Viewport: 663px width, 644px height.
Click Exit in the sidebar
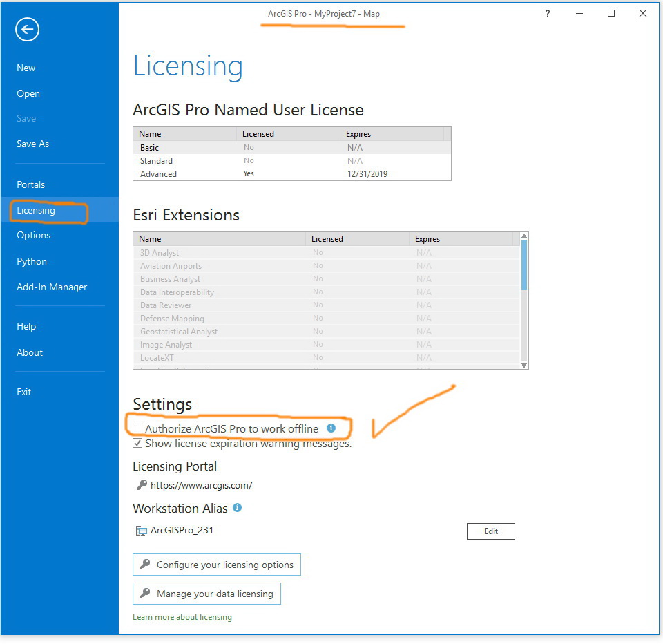click(x=23, y=392)
